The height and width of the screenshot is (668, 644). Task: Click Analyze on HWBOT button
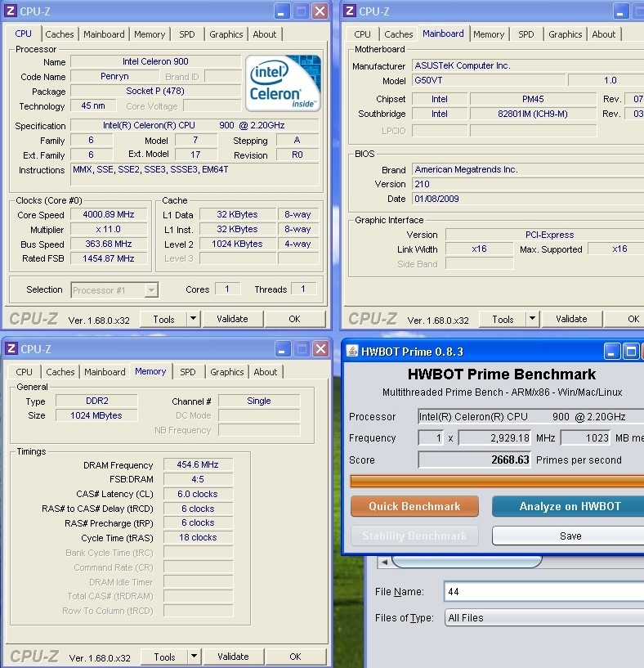pos(570,506)
